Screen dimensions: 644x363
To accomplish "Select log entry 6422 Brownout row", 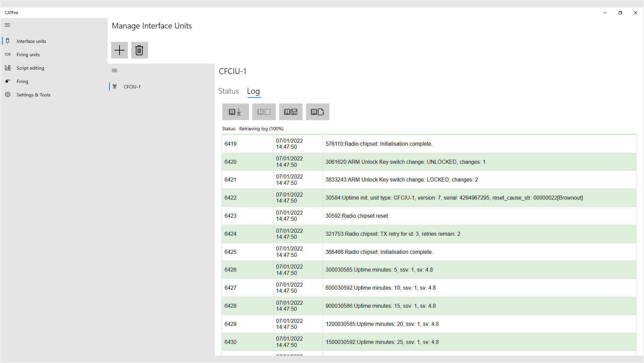I will [454, 198].
